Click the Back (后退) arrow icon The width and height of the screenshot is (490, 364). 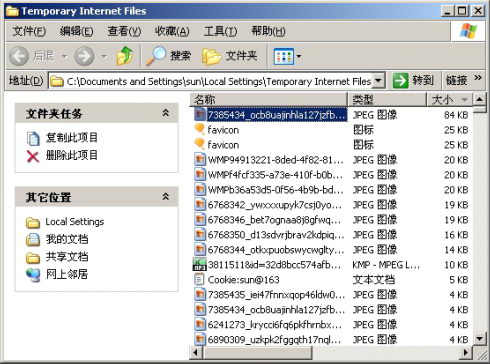coord(19,56)
